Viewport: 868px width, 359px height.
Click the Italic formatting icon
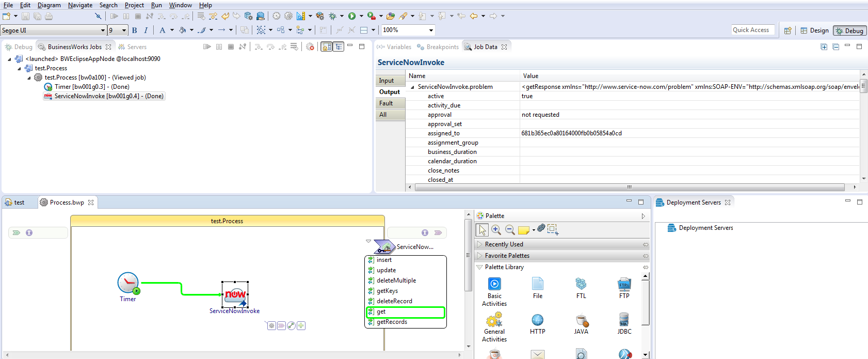pyautogui.click(x=146, y=30)
